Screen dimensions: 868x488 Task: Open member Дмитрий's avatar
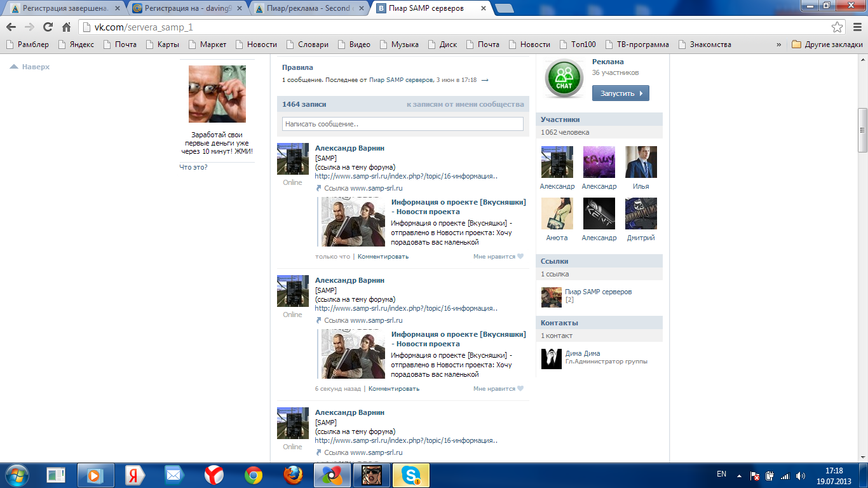pos(641,213)
